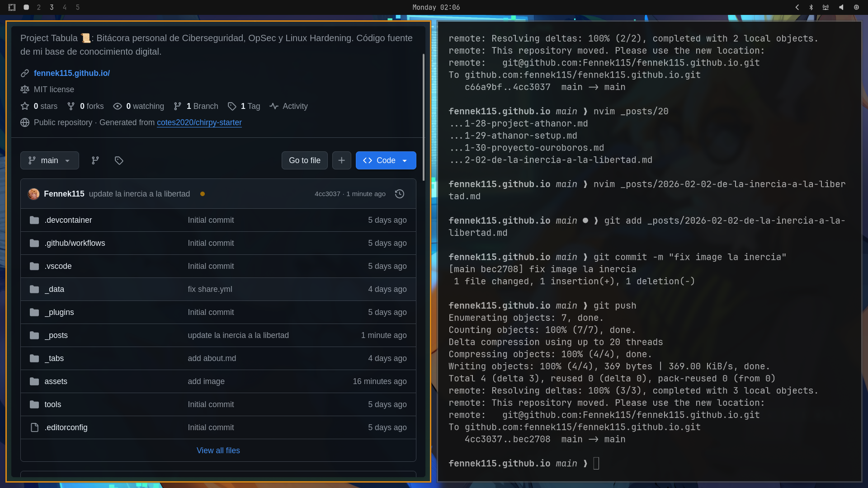Expand the tray chevron in top bar
The image size is (868, 488).
tap(797, 7)
